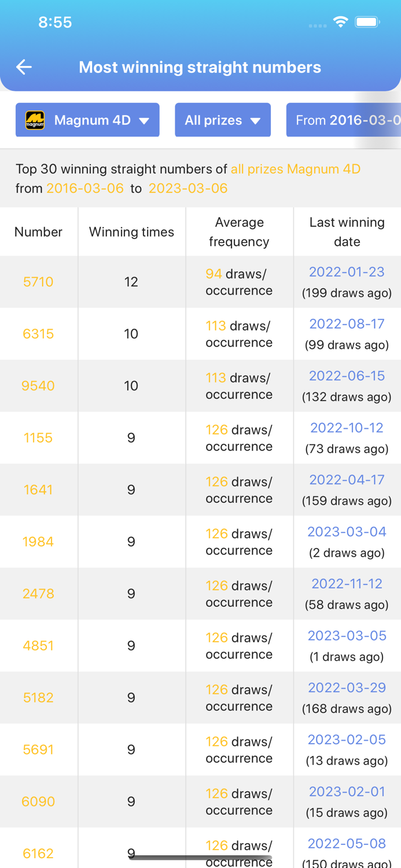Open the Magnum 4D game selector
Image resolution: width=401 pixels, height=868 pixels.
87,120
